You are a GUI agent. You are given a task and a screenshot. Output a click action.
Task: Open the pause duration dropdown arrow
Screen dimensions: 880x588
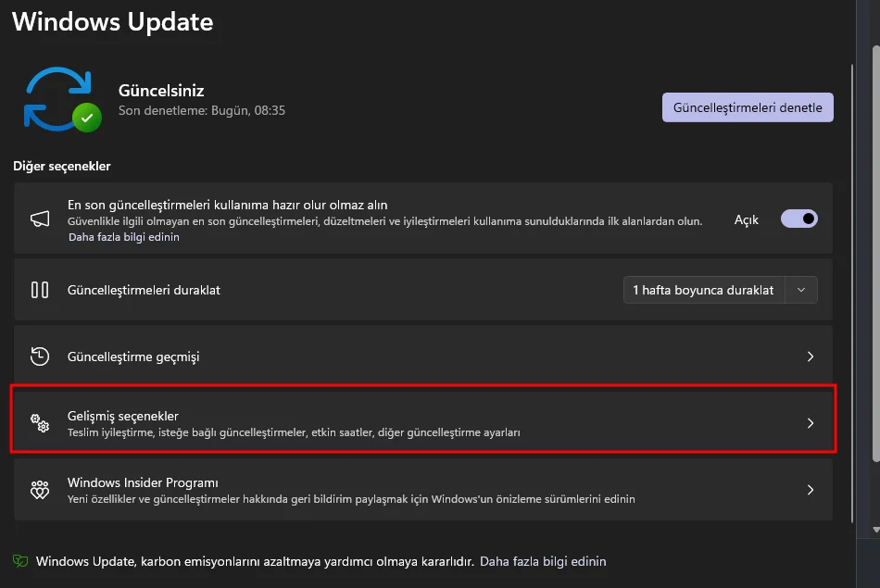click(x=801, y=290)
